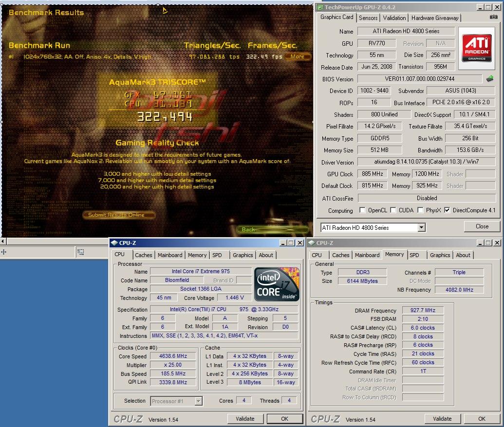Click the memory Size 6144 MBytes value
This screenshot has width=504, height=427.
pos(362,281)
